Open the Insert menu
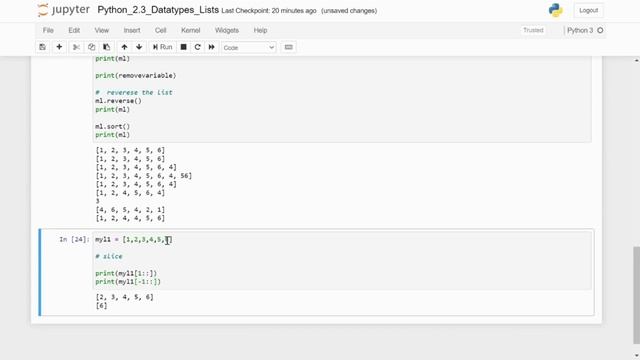640x360 pixels. click(x=132, y=30)
